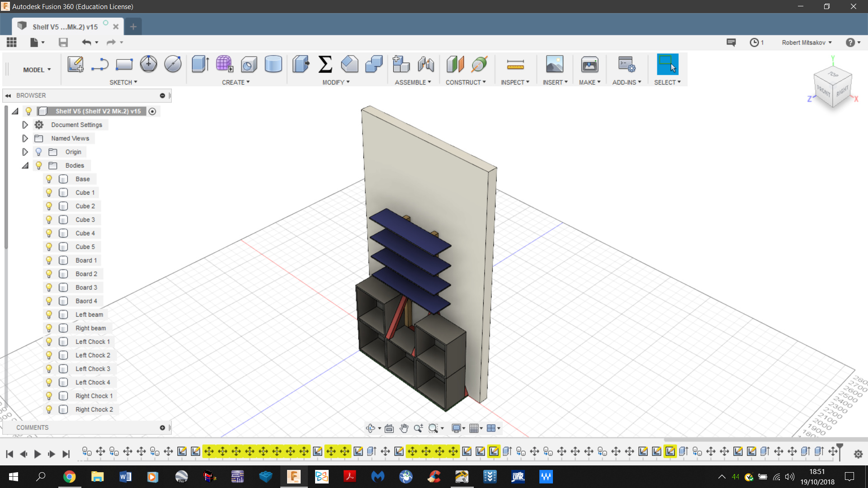The height and width of the screenshot is (488, 868).
Task: Expand the COMMENTS panel
Action: [x=162, y=427]
